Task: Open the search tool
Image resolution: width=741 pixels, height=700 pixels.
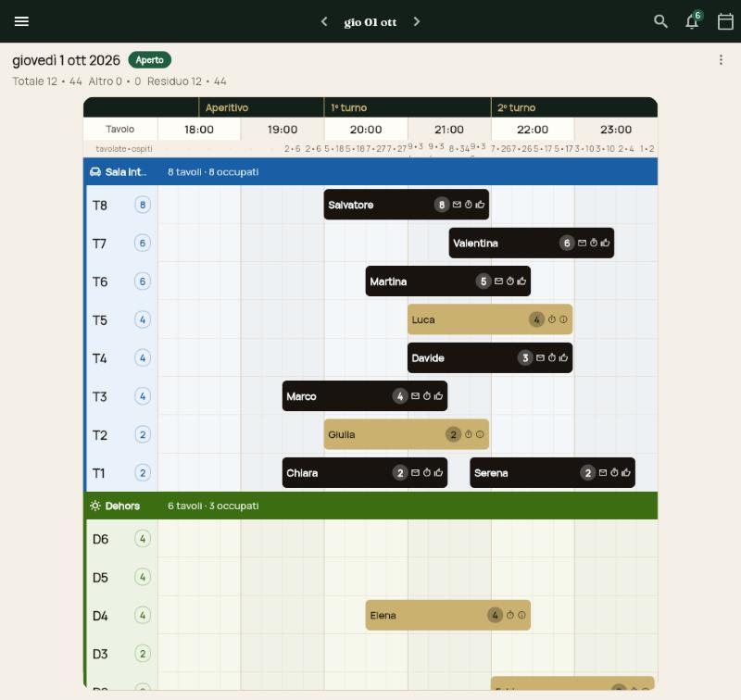Action: click(x=660, y=21)
